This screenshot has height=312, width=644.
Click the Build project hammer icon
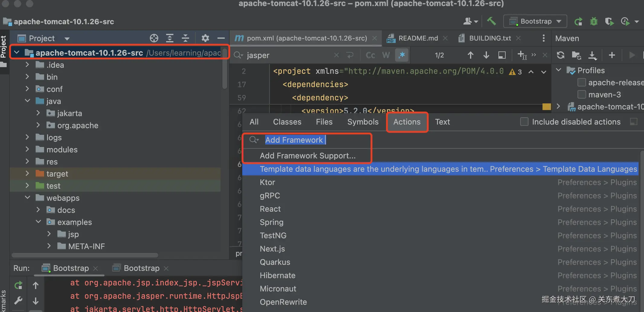491,21
